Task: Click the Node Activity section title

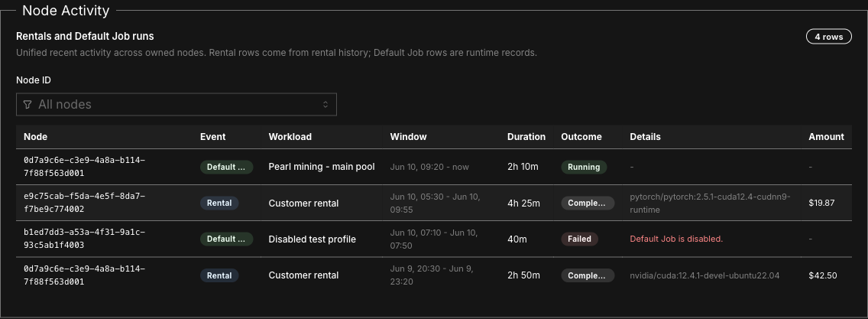Action: [x=66, y=11]
